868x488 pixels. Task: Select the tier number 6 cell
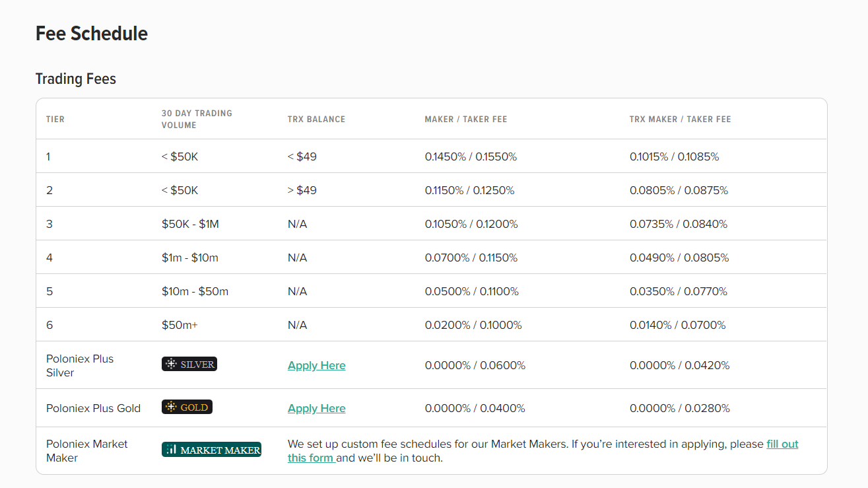[x=50, y=325]
